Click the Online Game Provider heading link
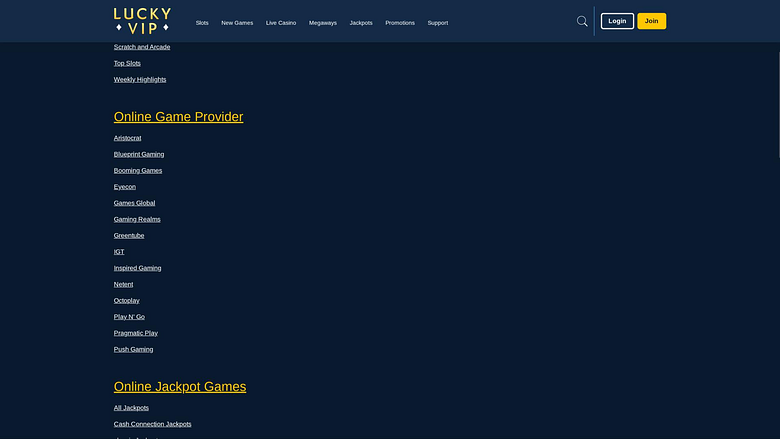 [x=178, y=116]
